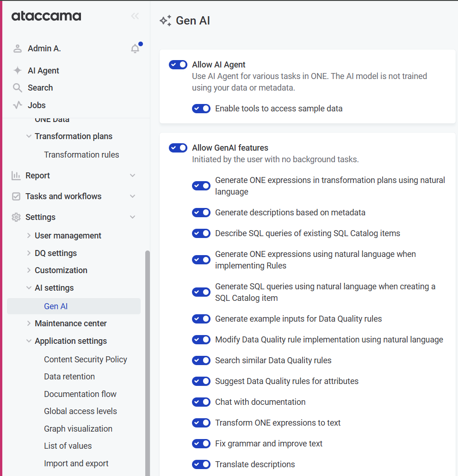Screen dimensions: 458x476
Task: Expand the Report menu chevron
Action: point(133,176)
